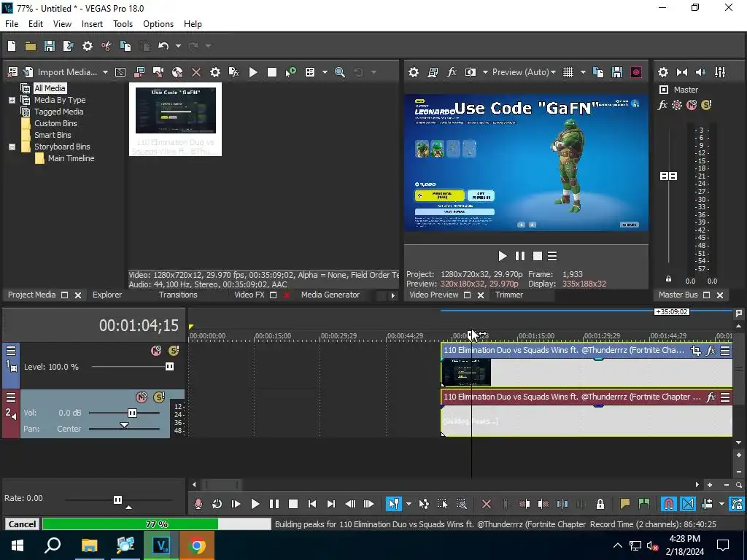Open the Options menu
Viewport: 747px width, 560px height.
pos(158,24)
